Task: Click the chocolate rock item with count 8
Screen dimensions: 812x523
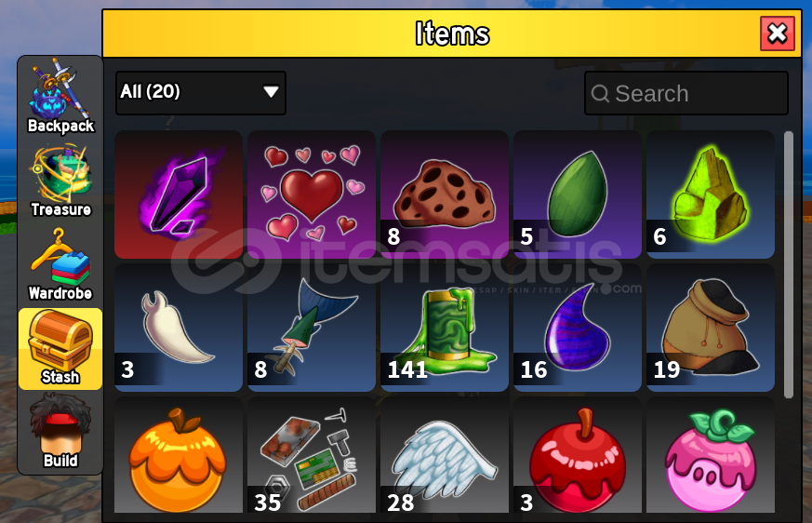Action: [445, 194]
